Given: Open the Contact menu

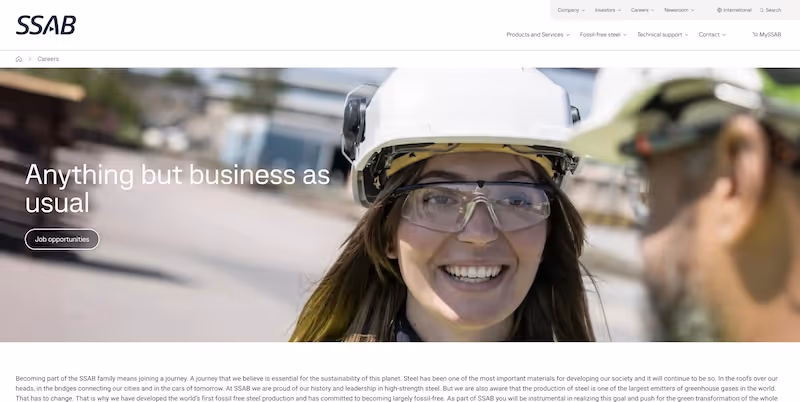Looking at the screenshot, I should coord(712,35).
